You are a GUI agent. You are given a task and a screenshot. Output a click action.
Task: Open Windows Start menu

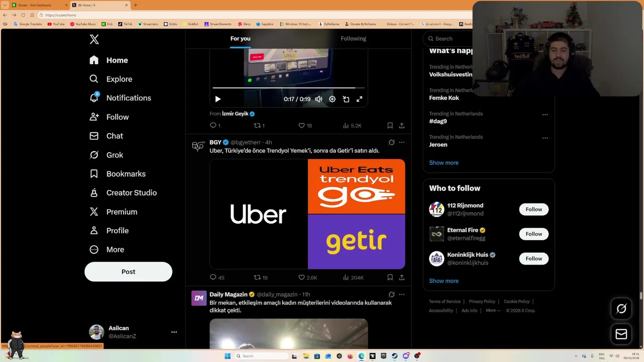227,356
